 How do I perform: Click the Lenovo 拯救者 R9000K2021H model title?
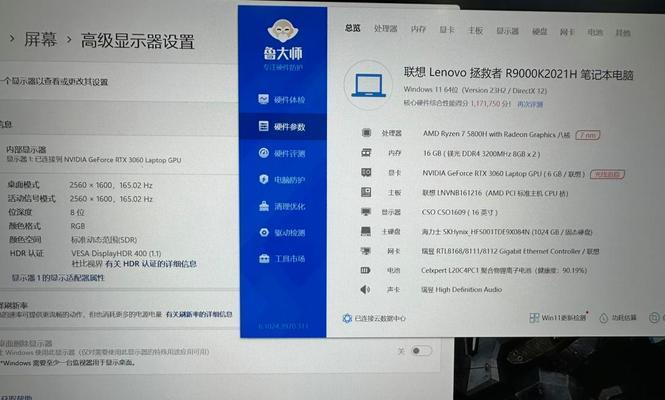(519, 74)
